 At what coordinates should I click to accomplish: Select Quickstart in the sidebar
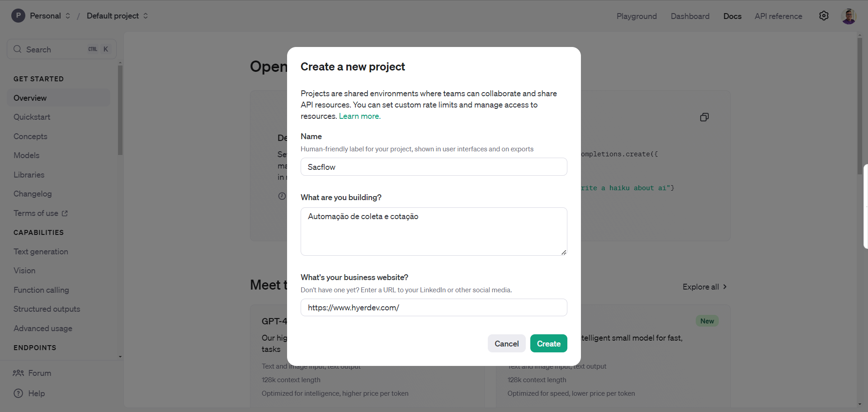click(32, 117)
